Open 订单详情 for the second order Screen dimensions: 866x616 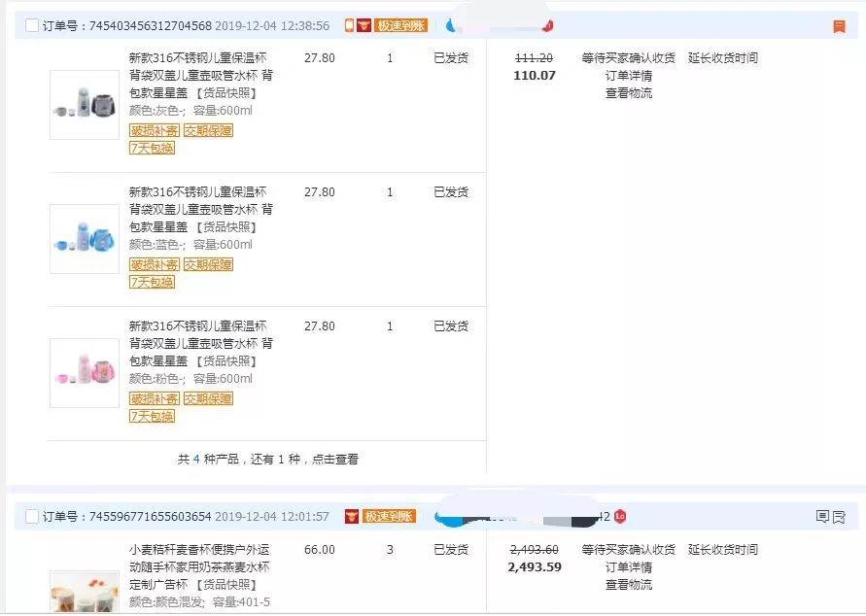[x=629, y=567]
